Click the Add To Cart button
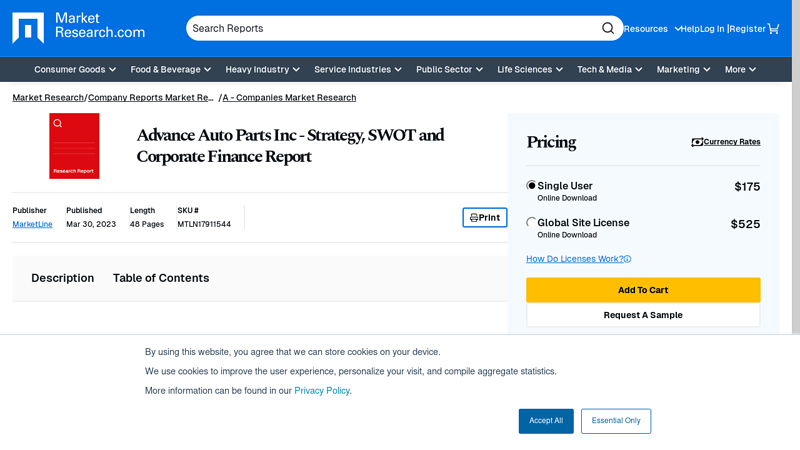The height and width of the screenshot is (450, 800). click(x=643, y=290)
